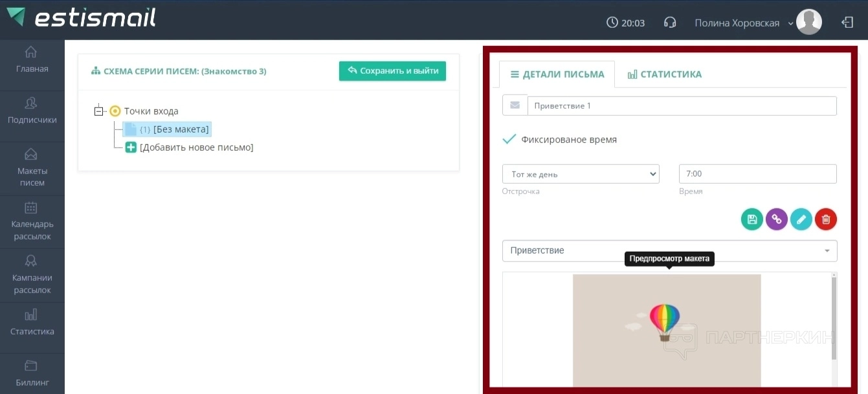Toggle the Фиксированое время checkbox

point(509,139)
